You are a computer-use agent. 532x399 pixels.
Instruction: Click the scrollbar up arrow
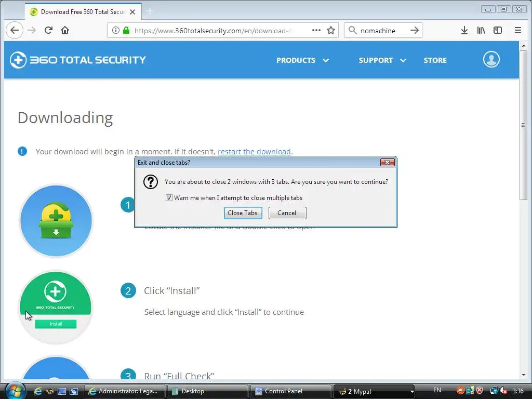[523, 46]
